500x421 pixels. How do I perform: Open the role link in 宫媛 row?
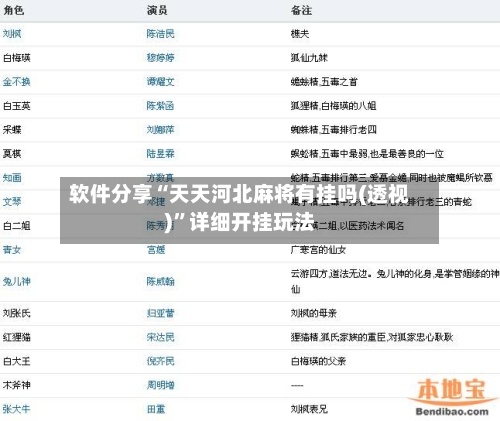click(12, 250)
